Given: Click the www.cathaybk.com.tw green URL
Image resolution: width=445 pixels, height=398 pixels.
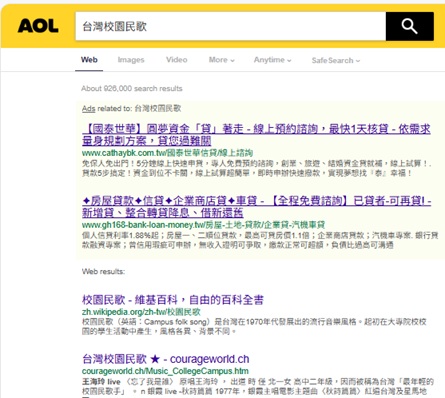Looking at the screenshot, I should 167,153.
